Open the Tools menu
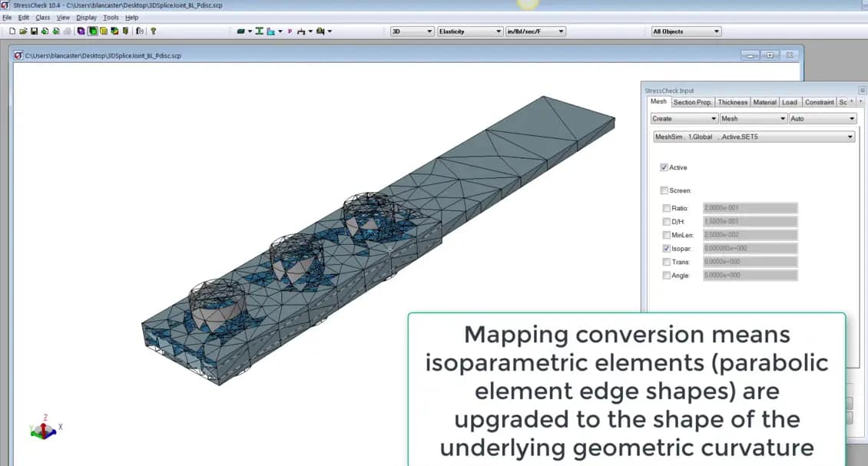This screenshot has height=466, width=868. pyautogui.click(x=111, y=17)
